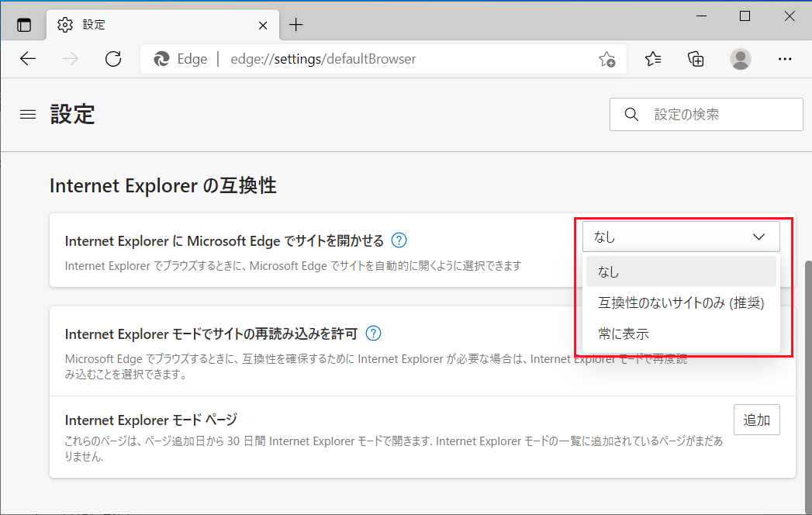Minimize the Edge window

pos(701,16)
